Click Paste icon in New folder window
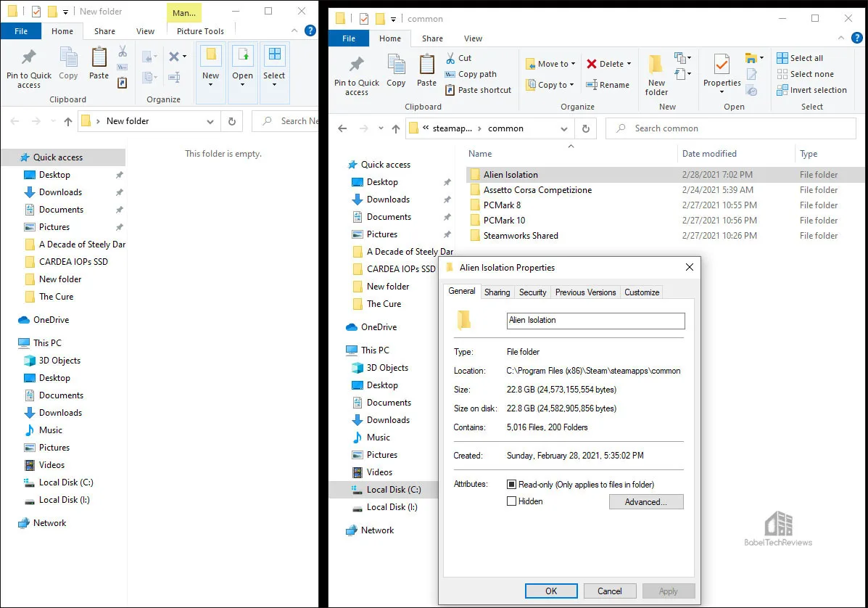868x608 pixels. pos(99,64)
